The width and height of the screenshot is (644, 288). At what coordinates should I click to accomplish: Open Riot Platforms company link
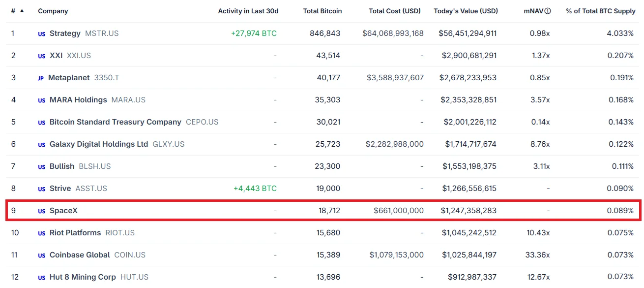click(x=75, y=233)
